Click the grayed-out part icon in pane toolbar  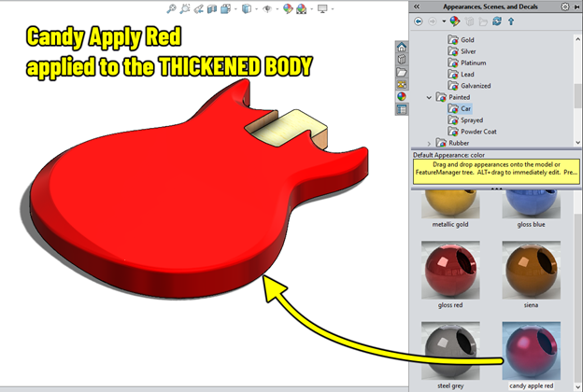click(x=469, y=21)
